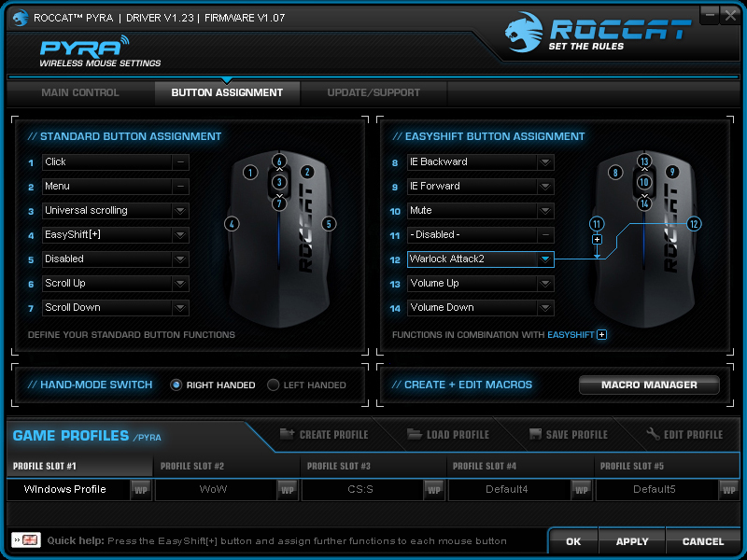Click the CS:S profile name
This screenshot has height=560, width=747.
[360, 489]
